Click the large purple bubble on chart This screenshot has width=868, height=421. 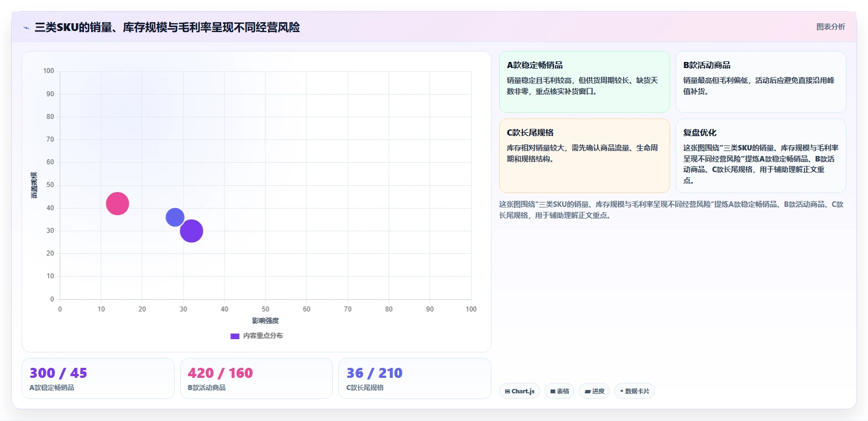(191, 231)
